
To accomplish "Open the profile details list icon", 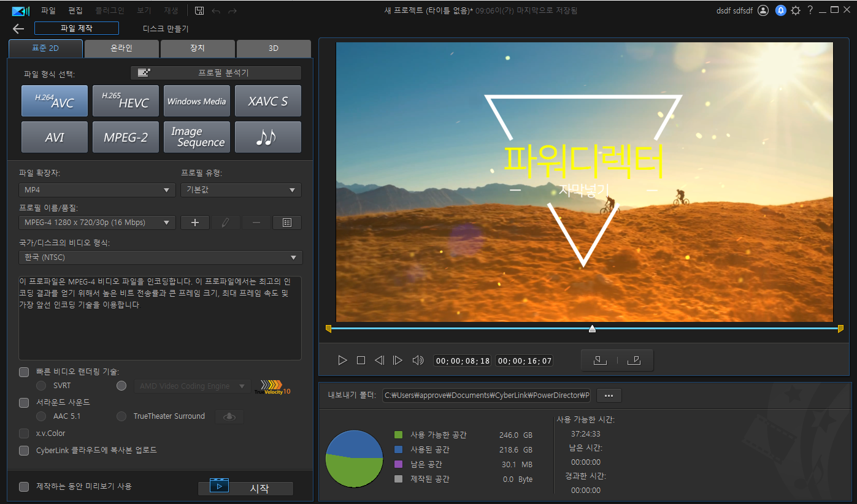I will tap(286, 223).
